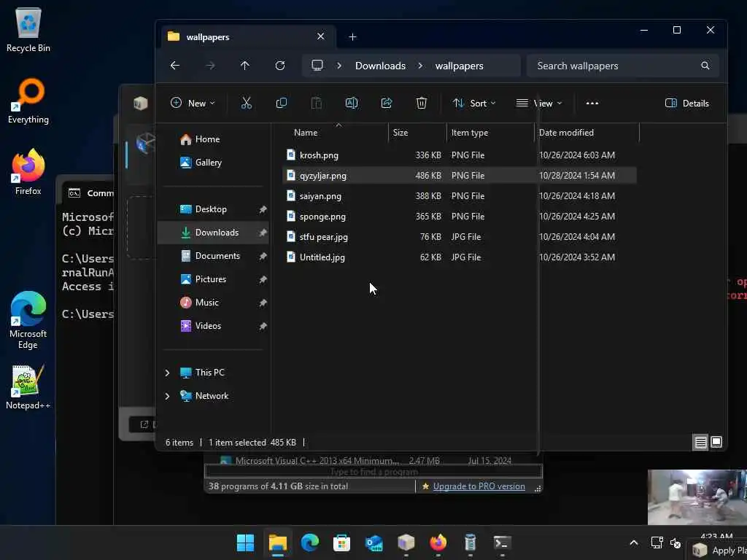This screenshot has height=560, width=747.
Task: Go up one folder with up arrow
Action: point(245,66)
